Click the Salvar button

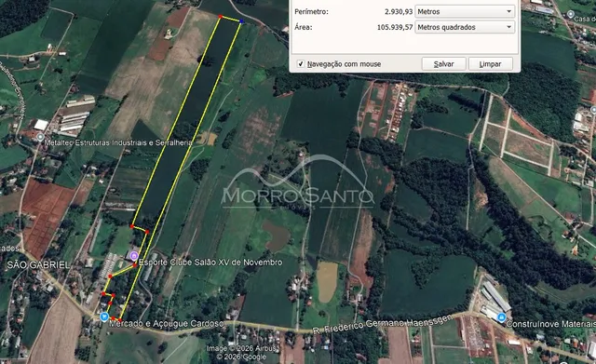(443, 64)
